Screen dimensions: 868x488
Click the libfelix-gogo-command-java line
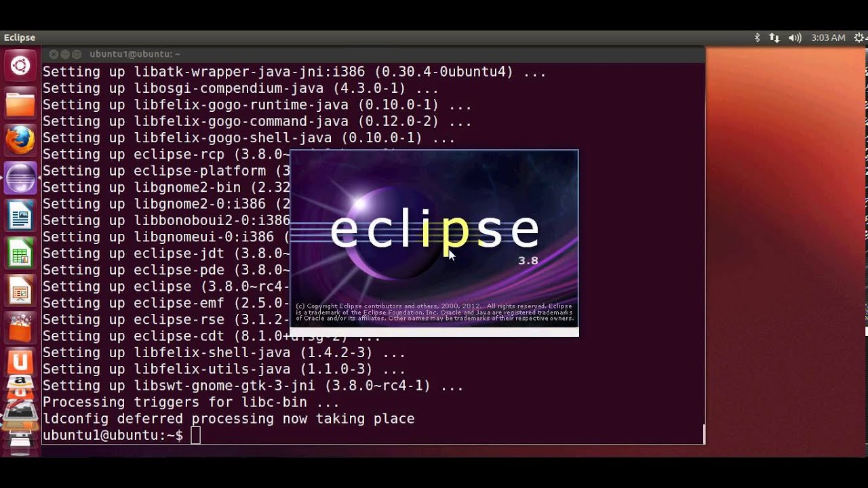[257, 121]
